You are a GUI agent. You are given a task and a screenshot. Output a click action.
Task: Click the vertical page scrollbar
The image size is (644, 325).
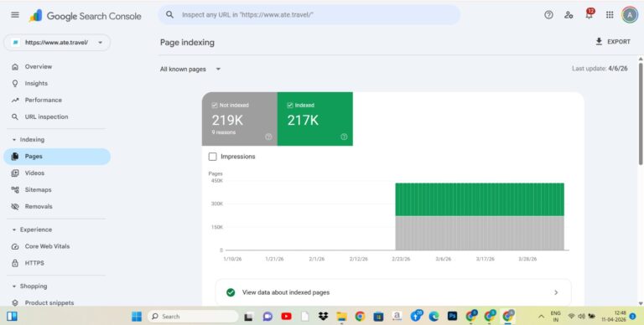coord(641,113)
